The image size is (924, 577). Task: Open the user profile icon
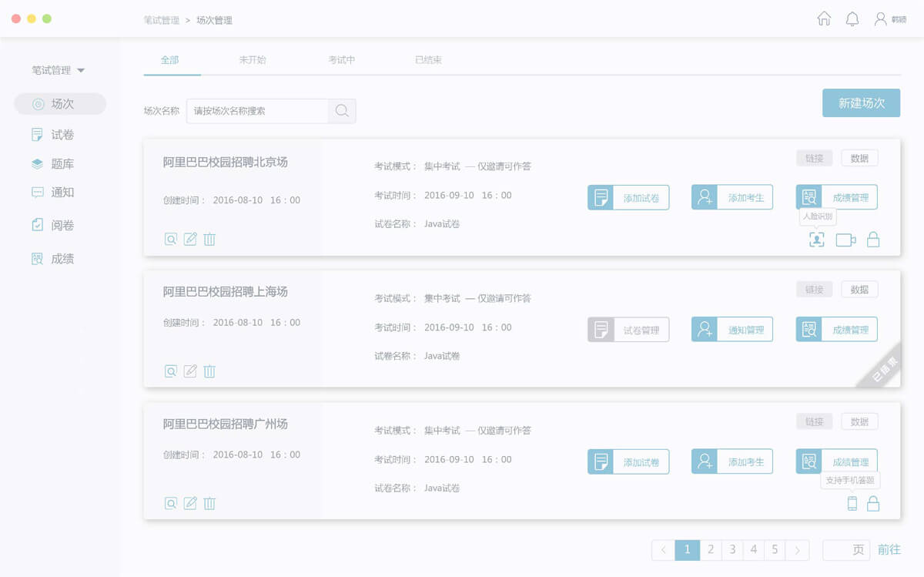click(x=881, y=19)
